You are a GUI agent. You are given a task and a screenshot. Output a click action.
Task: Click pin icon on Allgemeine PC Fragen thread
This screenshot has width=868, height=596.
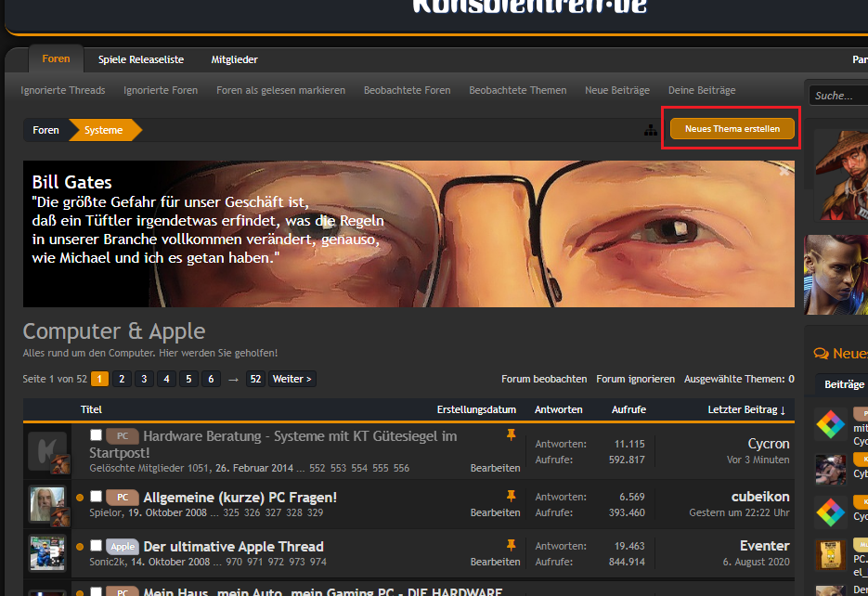tap(511, 496)
